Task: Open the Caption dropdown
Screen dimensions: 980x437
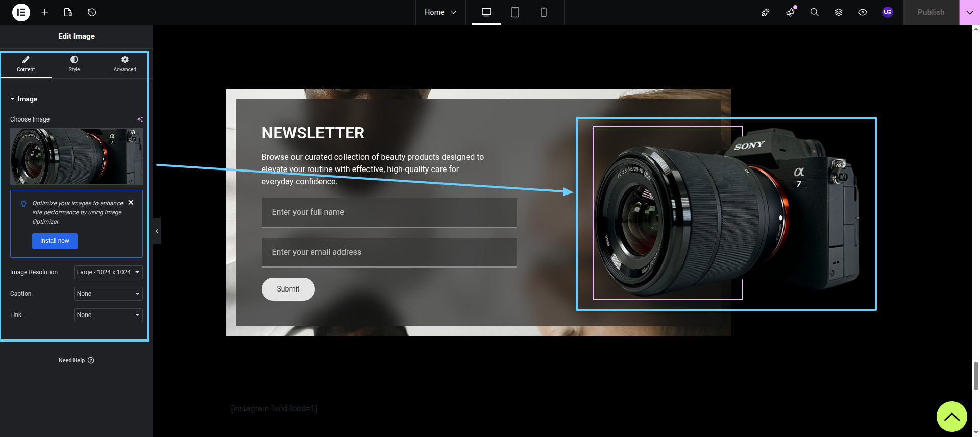Action: point(108,294)
